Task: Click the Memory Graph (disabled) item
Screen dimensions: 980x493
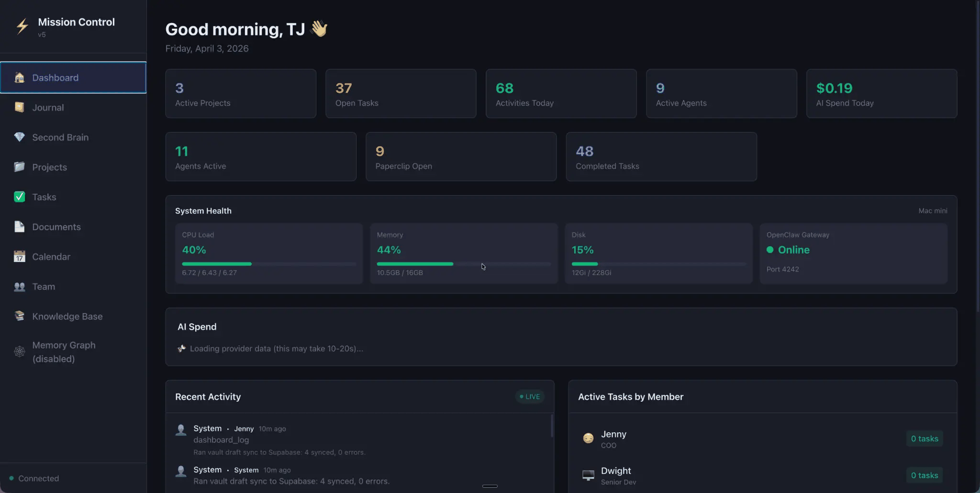Action: [64, 352]
